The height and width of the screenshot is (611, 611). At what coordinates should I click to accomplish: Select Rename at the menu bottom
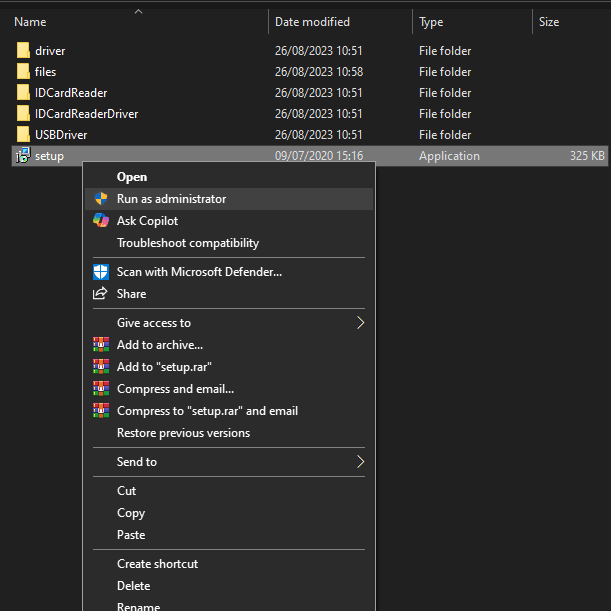229,605
